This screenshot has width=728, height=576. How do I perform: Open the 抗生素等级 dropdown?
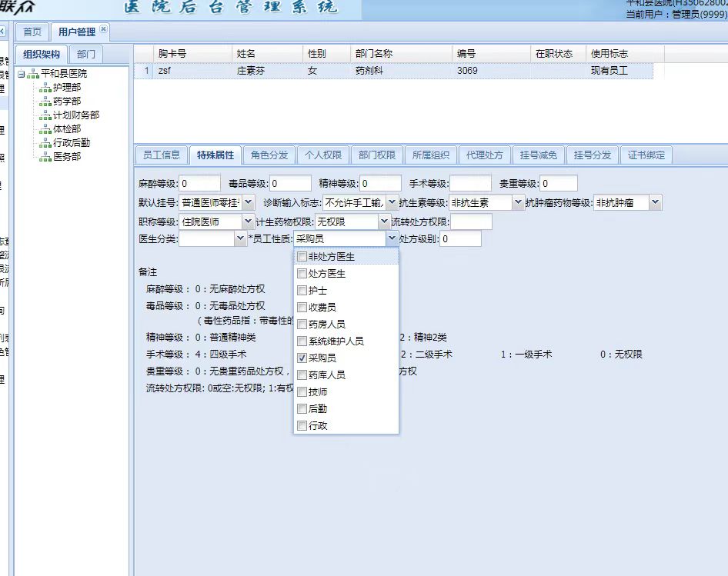coord(518,202)
